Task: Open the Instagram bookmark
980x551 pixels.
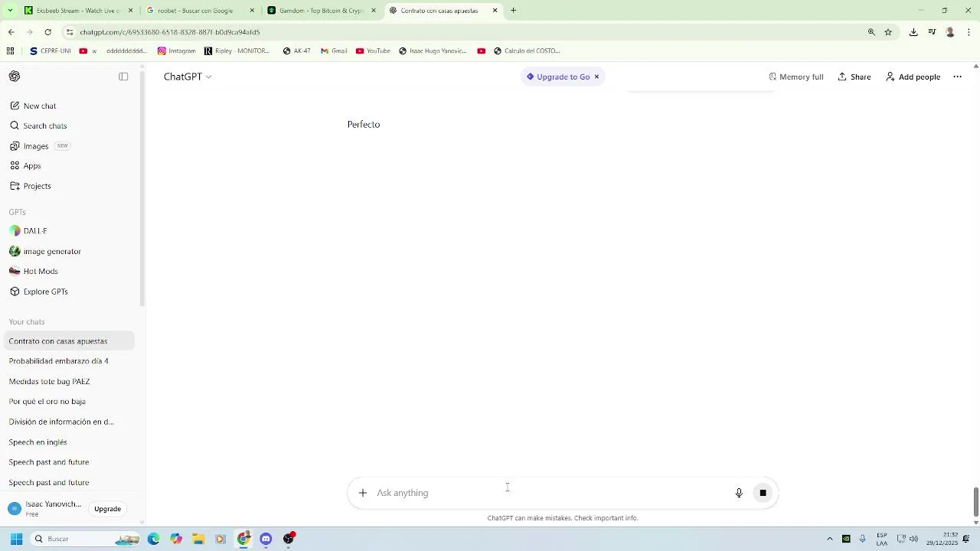Action: point(176,51)
